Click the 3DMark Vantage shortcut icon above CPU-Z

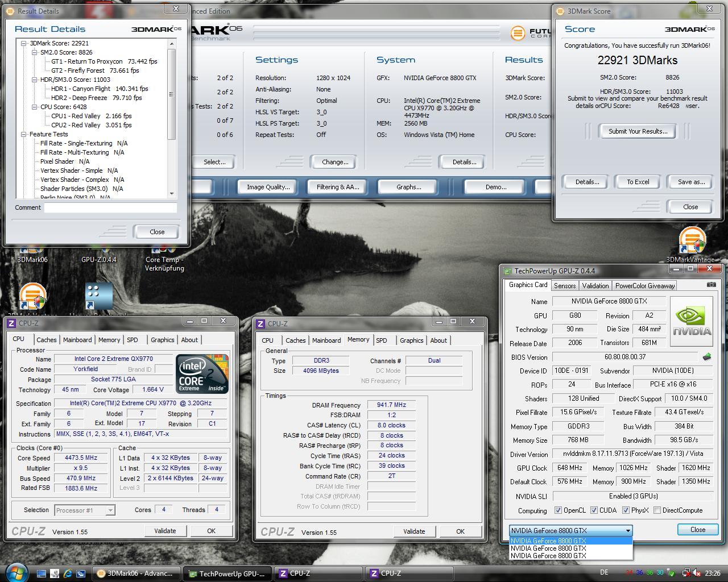[x=32, y=297]
